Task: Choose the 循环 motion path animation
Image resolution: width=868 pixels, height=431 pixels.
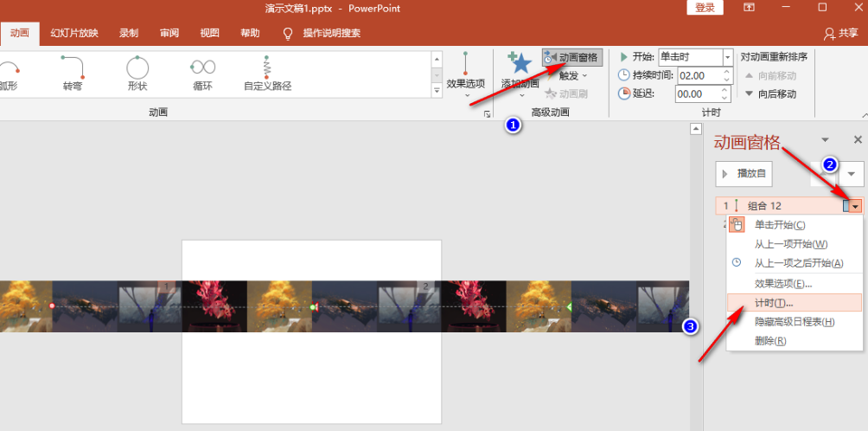Action: 202,73
